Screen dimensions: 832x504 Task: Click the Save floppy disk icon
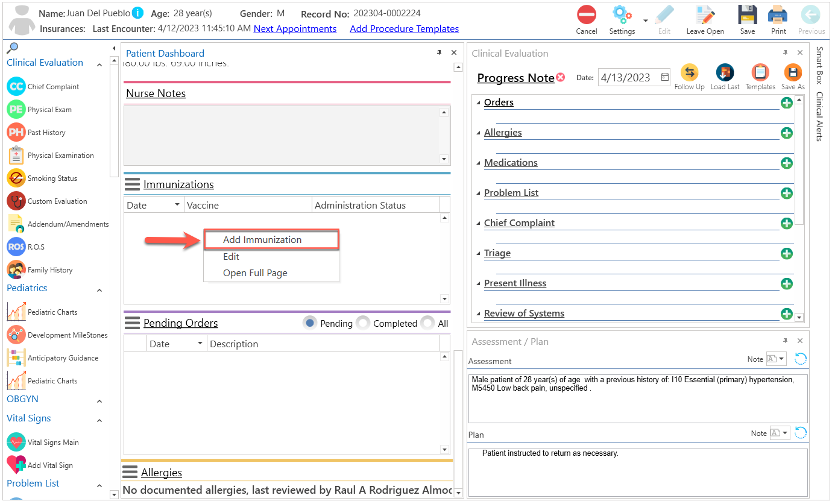coord(748,14)
